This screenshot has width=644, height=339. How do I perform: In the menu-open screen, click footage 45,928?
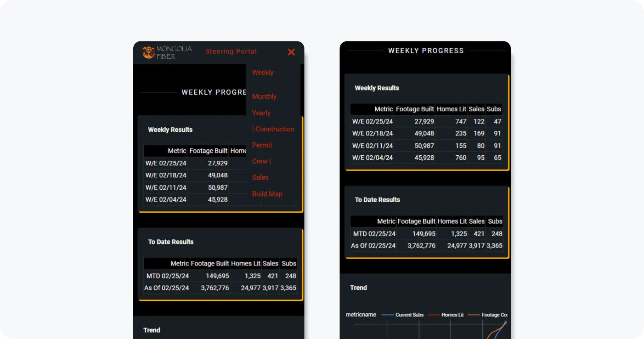point(218,199)
